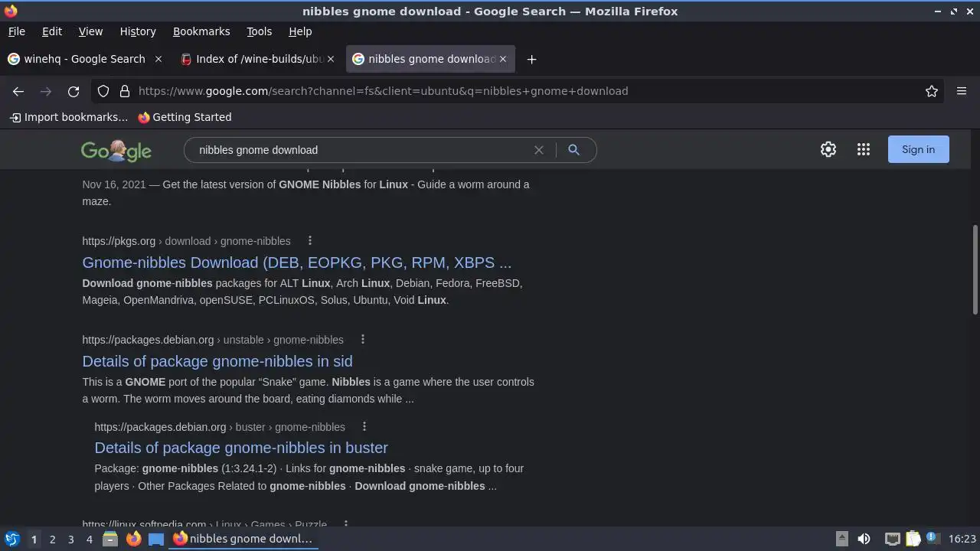This screenshot has height=551, width=980.
Task: Open the clipboard tray icon
Action: [x=913, y=539]
